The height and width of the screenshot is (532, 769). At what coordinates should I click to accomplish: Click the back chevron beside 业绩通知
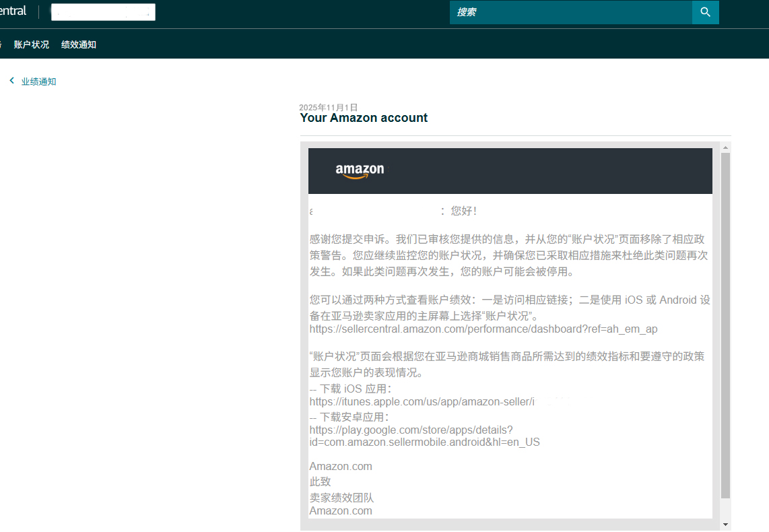pos(11,80)
